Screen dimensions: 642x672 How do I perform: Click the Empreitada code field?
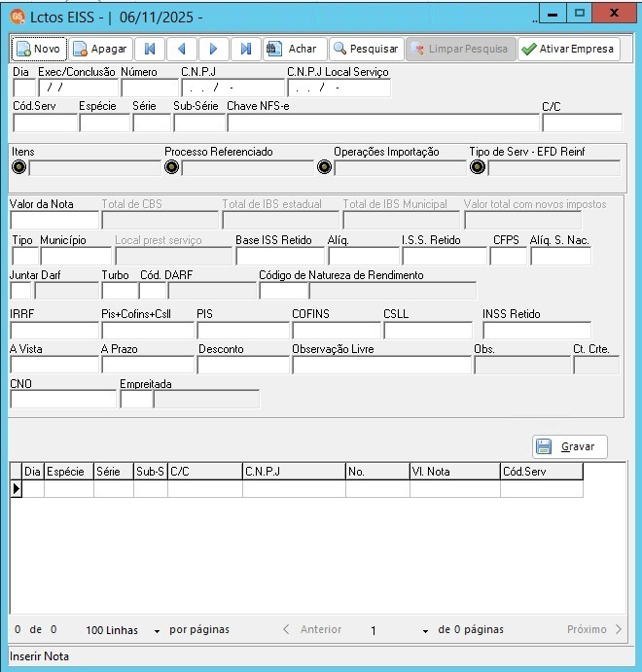tap(137, 400)
